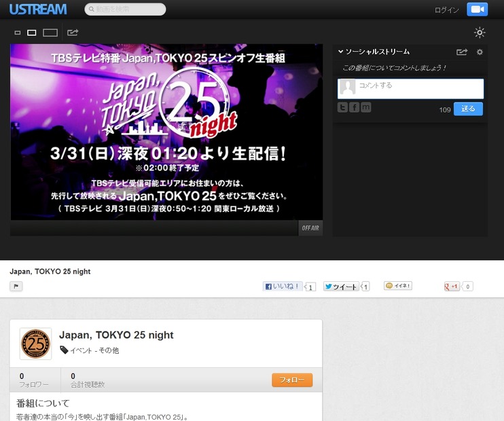504x421 pixels.
Task: Open social stream settings gear
Action: [480, 52]
